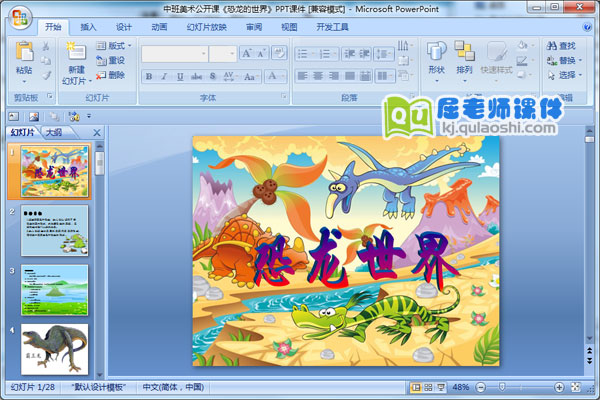
Task: Switch to Normal view in status bar
Action: coord(416,387)
